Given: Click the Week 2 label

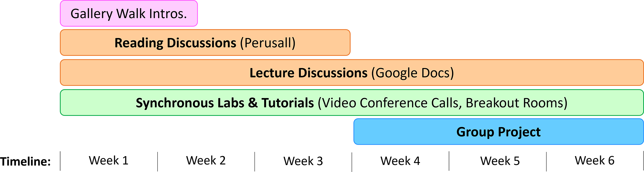Looking at the screenshot, I should 206,160.
